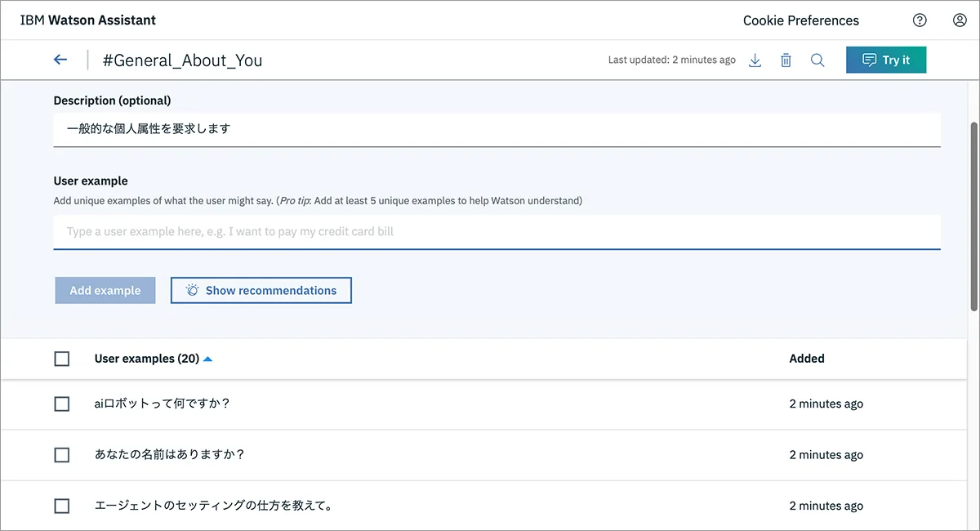Open search with the magnifier icon
Image resolution: width=980 pixels, height=531 pixels.
[x=817, y=60]
